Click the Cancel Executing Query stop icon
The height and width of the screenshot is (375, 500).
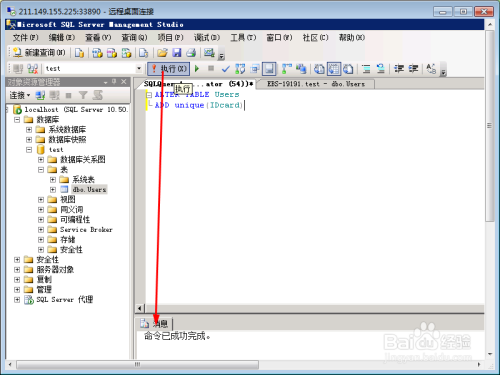tap(211, 69)
